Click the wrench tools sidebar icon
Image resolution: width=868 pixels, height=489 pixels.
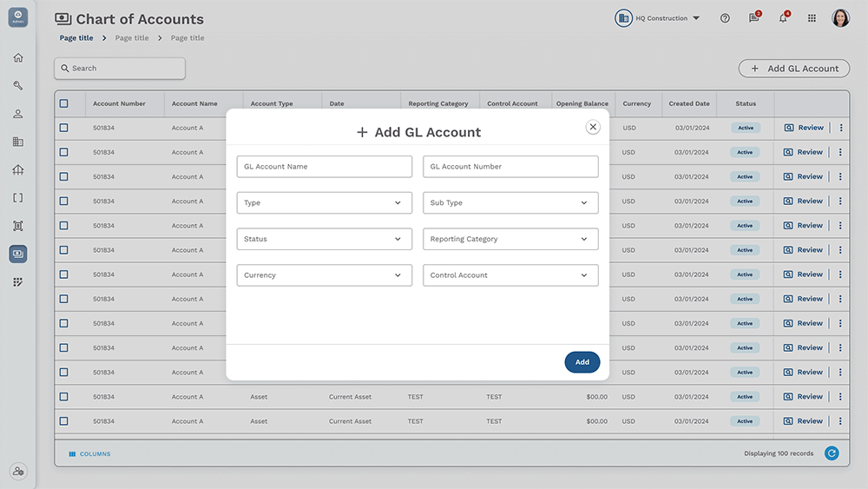click(18, 85)
